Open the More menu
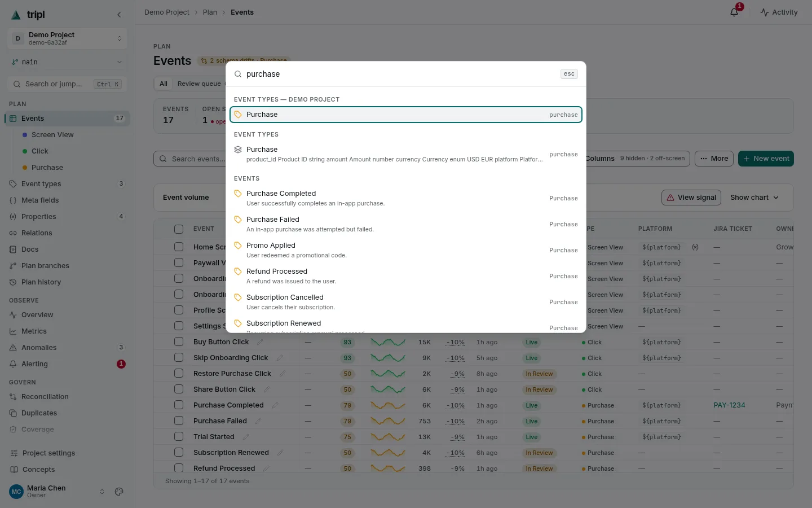 point(714,159)
